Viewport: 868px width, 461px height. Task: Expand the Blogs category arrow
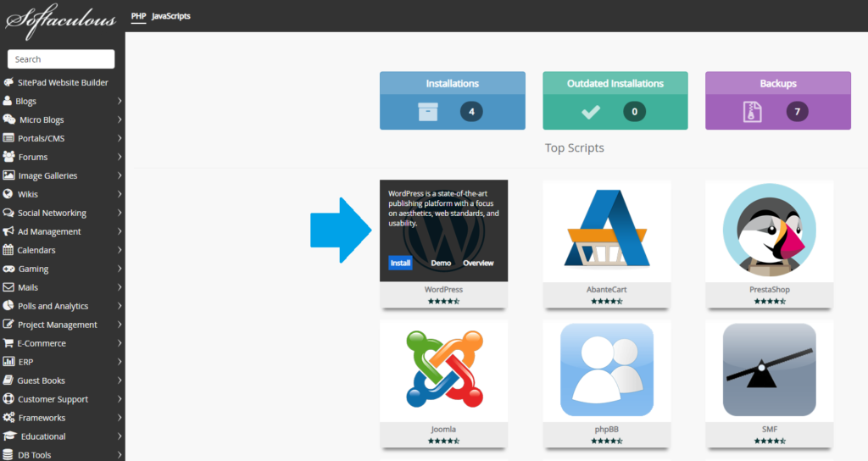coord(120,101)
